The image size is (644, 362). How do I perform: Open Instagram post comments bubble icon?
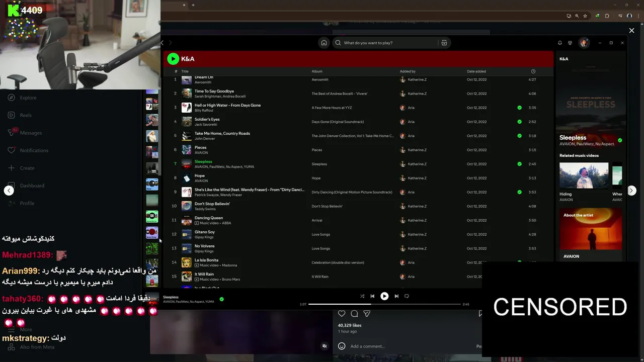(x=354, y=314)
